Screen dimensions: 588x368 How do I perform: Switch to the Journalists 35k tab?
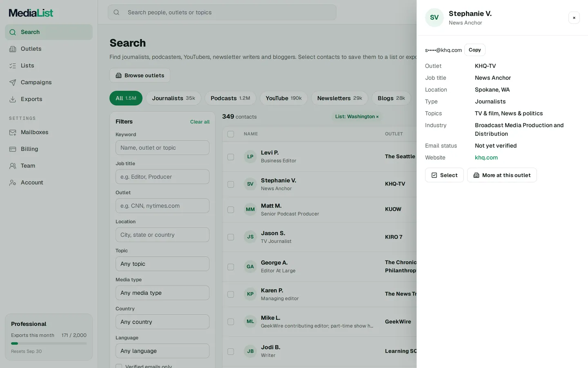coord(174,98)
